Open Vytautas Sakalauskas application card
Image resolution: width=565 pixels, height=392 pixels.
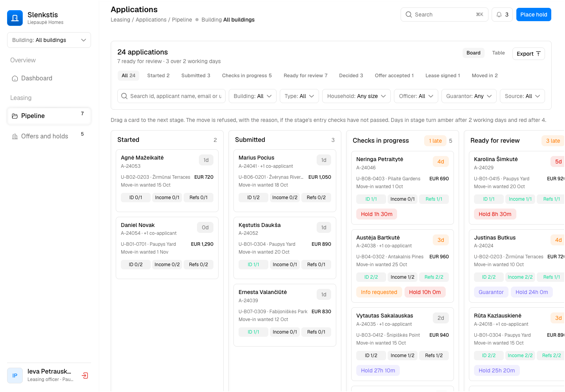point(403,344)
